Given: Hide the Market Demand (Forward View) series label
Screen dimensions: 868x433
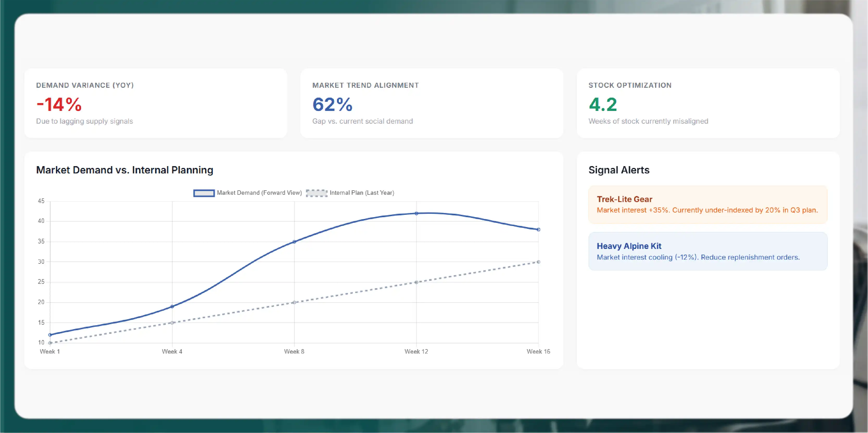Looking at the screenshot, I should 259,193.
